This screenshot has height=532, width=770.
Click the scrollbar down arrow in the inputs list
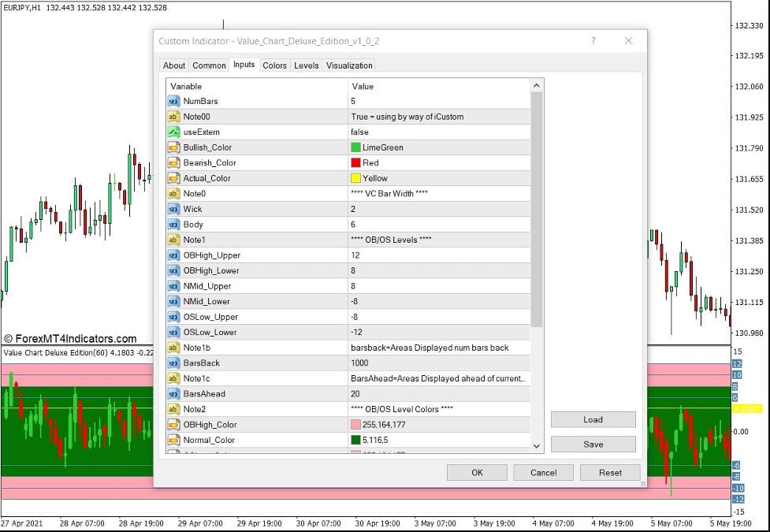(537, 447)
